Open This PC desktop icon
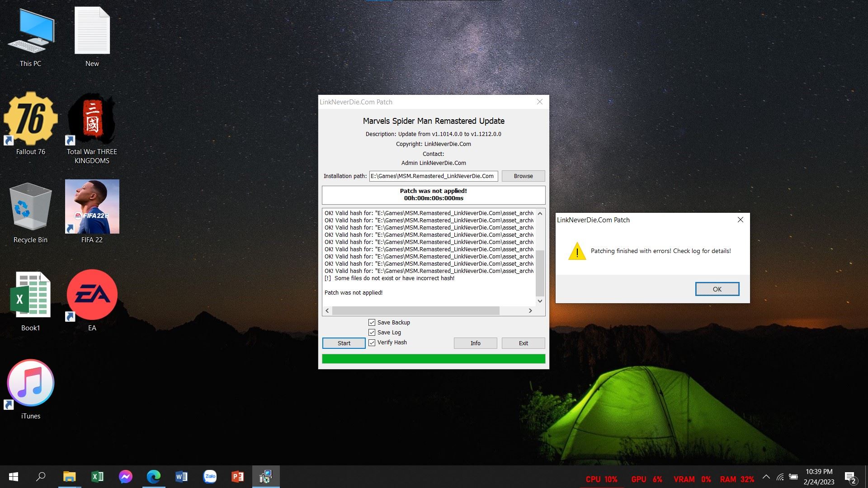 31,38
